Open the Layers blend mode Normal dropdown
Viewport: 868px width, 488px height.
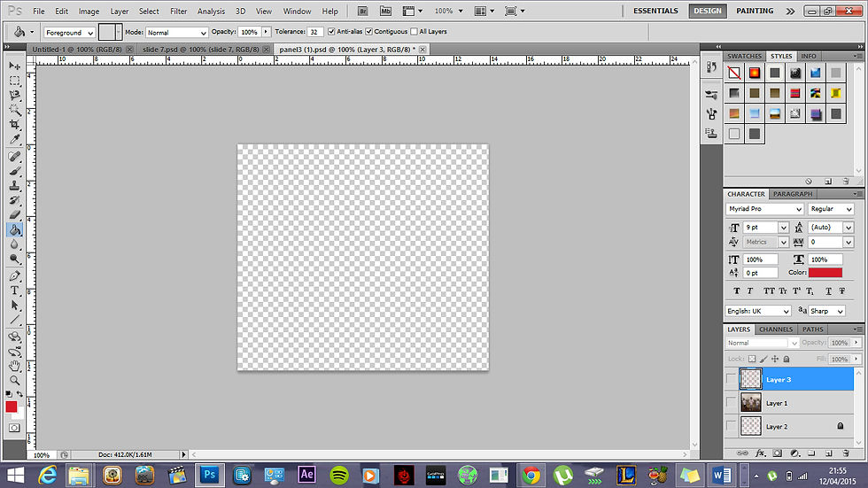click(762, 343)
